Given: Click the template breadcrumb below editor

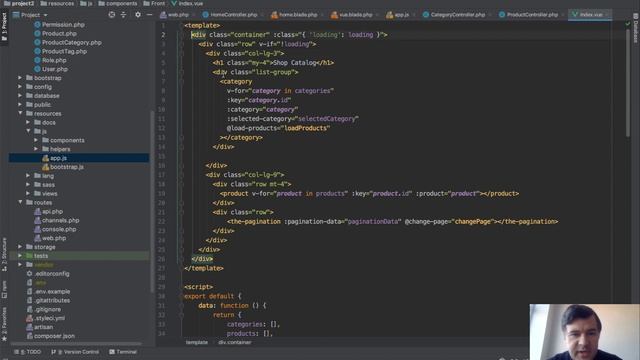Looking at the screenshot, I should (x=197, y=342).
